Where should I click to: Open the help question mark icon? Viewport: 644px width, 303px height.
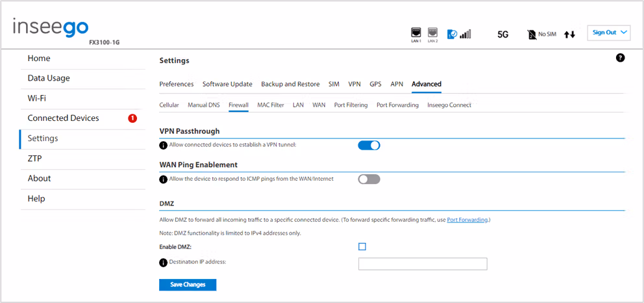(620, 58)
